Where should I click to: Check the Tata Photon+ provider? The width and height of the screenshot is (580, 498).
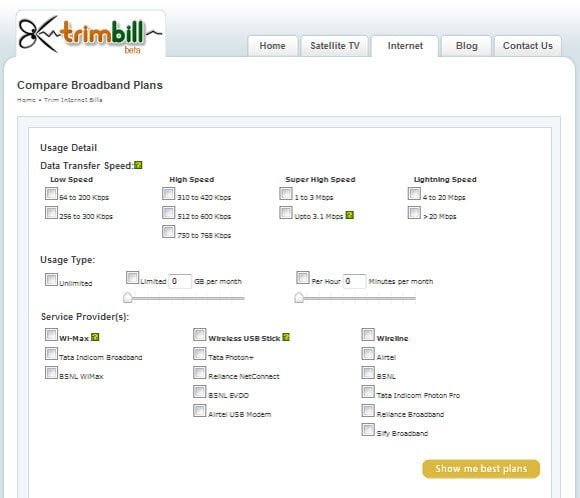pos(199,354)
